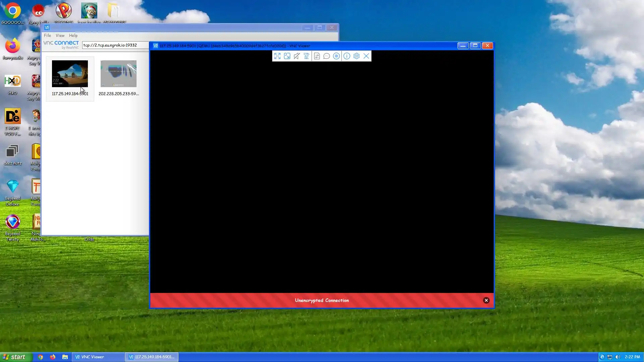Toggle the muted speaker audio icon
Screen dimensions: 644x362
click(297, 56)
